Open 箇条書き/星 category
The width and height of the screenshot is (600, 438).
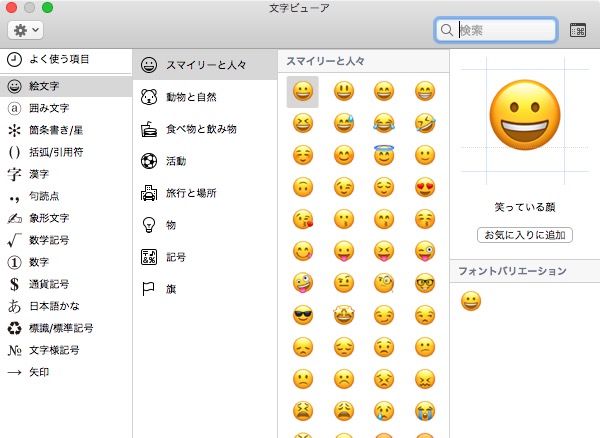tap(66, 130)
